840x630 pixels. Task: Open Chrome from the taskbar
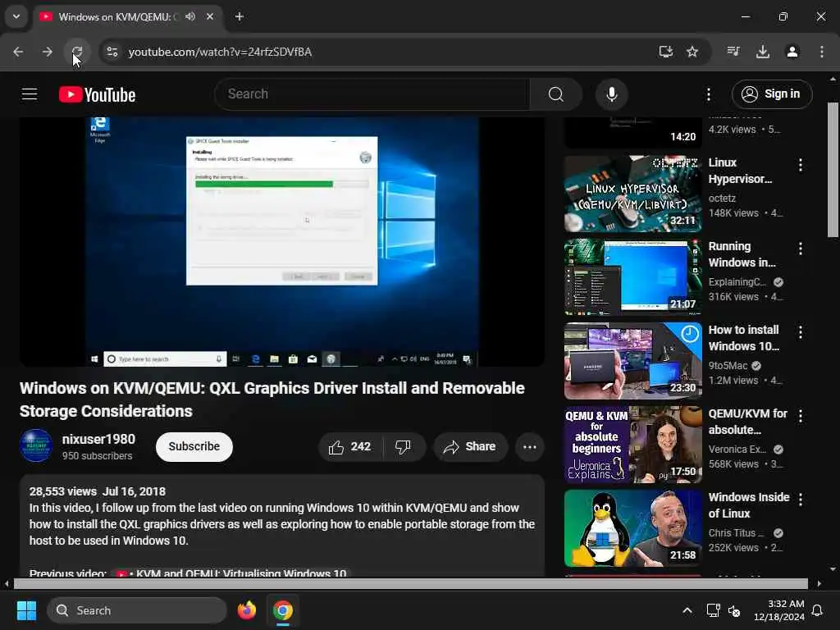(283, 610)
